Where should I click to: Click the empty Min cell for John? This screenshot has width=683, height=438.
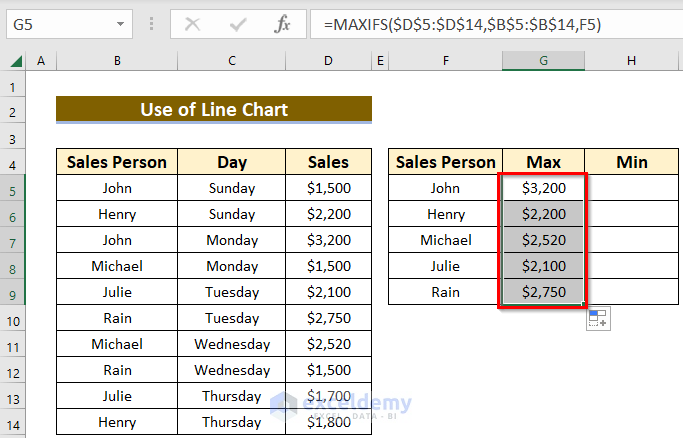click(x=632, y=188)
